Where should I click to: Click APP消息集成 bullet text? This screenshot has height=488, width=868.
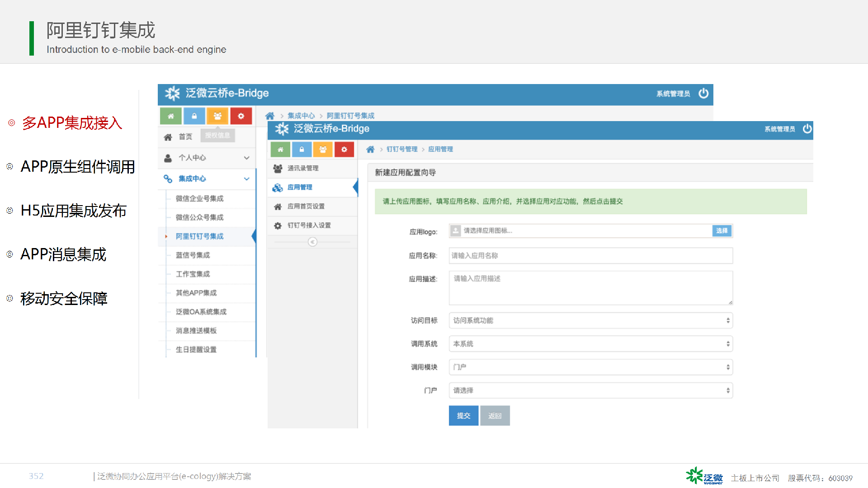click(63, 254)
